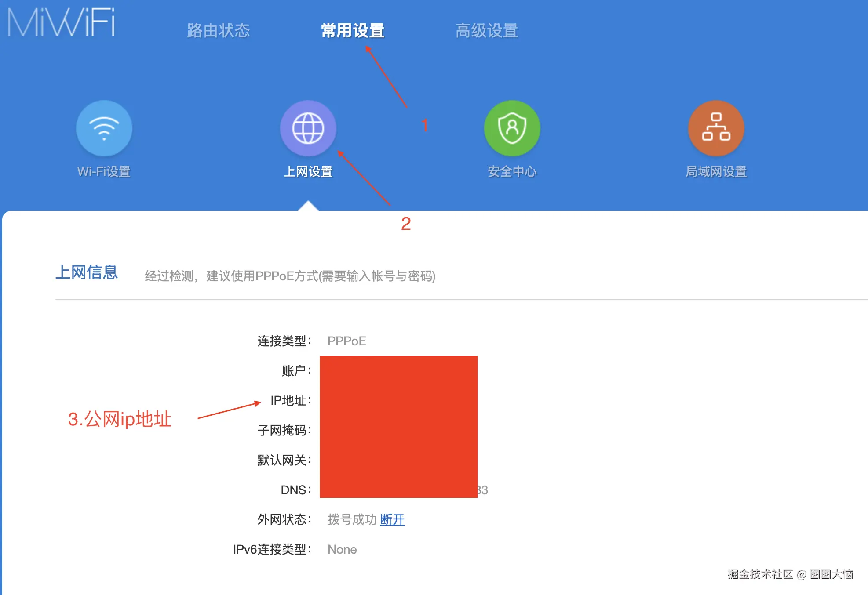The image size is (868, 595).
Task: Open the 高级设置 tab
Action: (486, 30)
